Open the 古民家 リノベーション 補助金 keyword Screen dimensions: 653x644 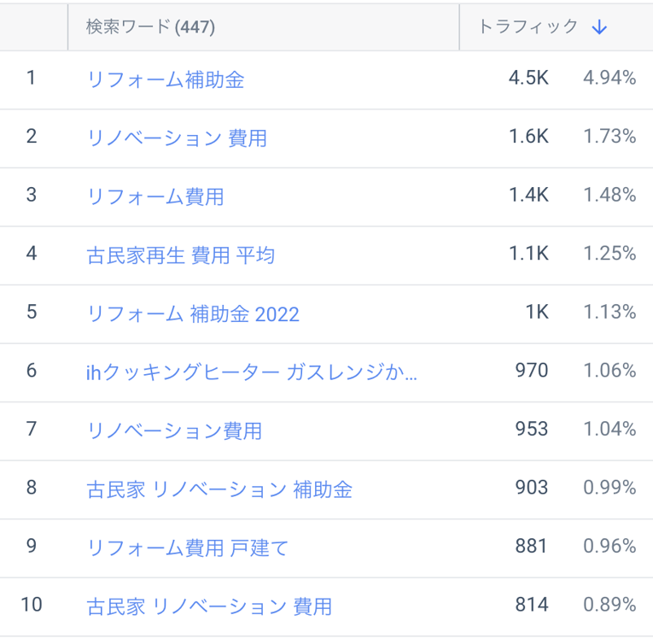point(219,489)
